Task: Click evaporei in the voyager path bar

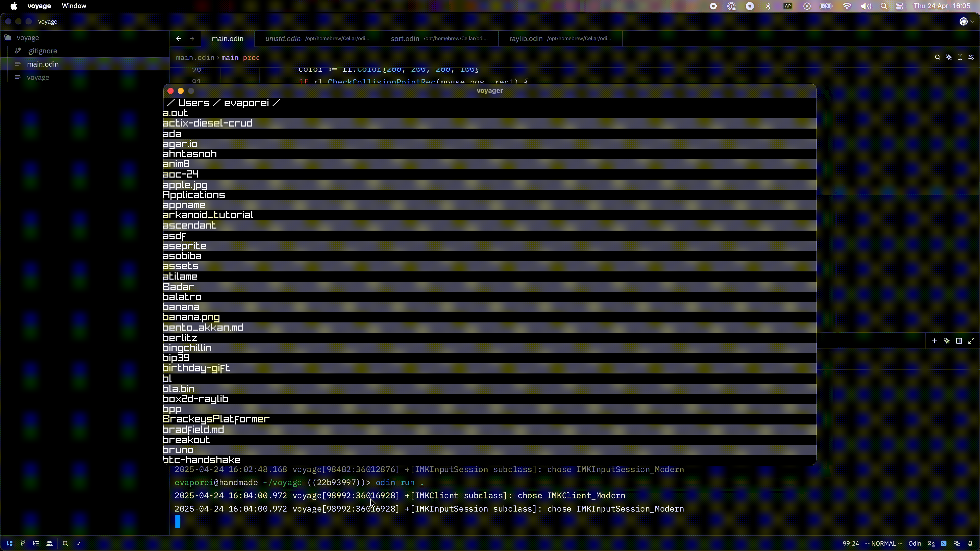Action: (246, 103)
